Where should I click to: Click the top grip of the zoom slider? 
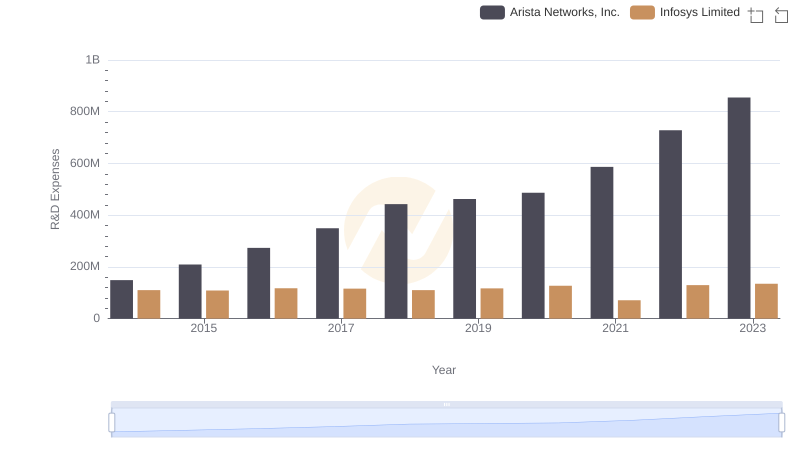click(446, 404)
